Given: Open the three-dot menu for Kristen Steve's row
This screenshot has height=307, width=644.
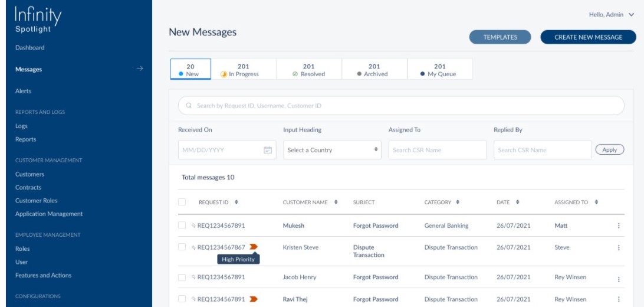Looking at the screenshot, I should (x=619, y=248).
